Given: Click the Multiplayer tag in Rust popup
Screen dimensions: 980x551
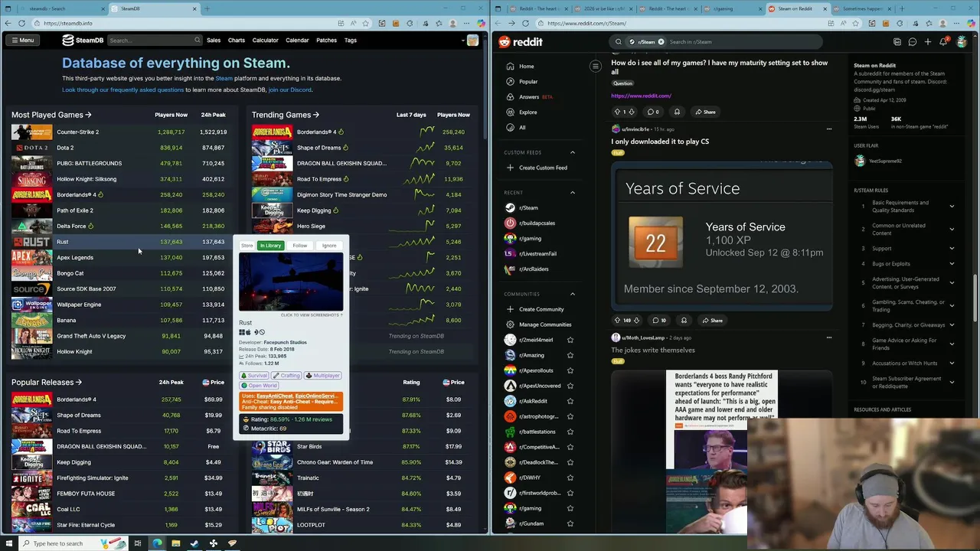Looking at the screenshot, I should [323, 376].
